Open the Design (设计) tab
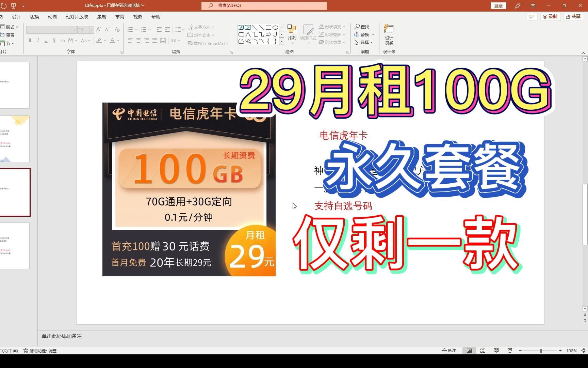The width and height of the screenshot is (588, 368). coord(16,17)
